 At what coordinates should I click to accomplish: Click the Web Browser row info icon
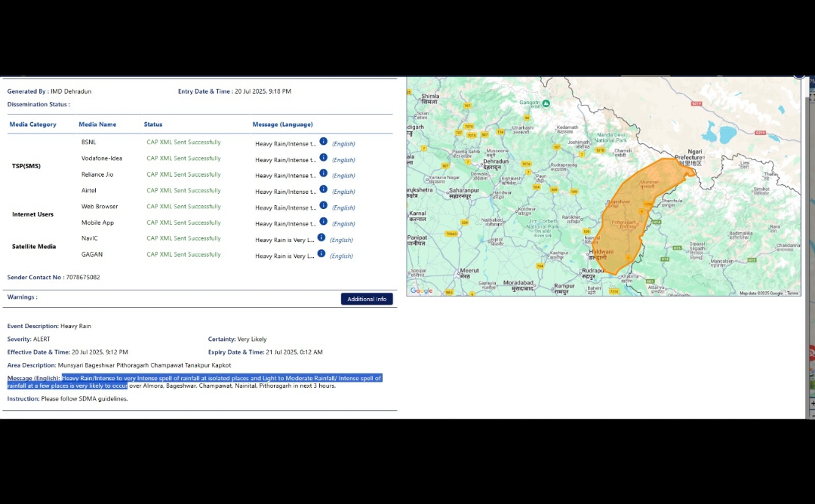pyautogui.click(x=323, y=206)
